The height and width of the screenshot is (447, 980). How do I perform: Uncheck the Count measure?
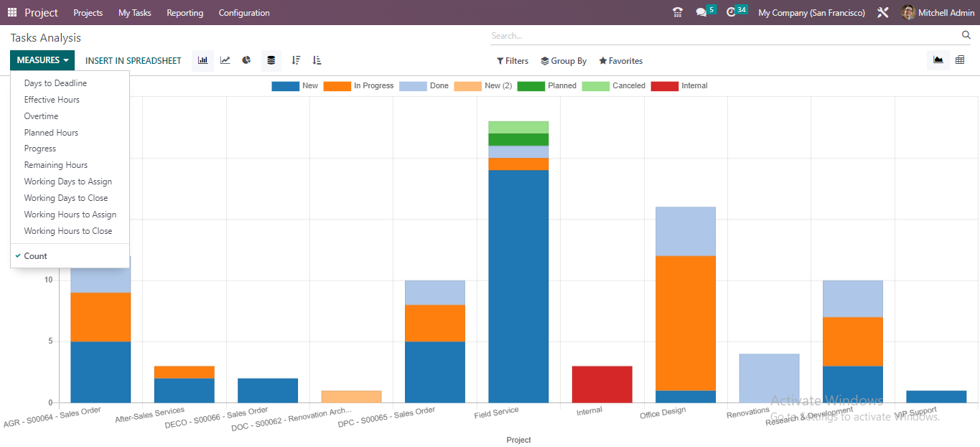(34, 255)
